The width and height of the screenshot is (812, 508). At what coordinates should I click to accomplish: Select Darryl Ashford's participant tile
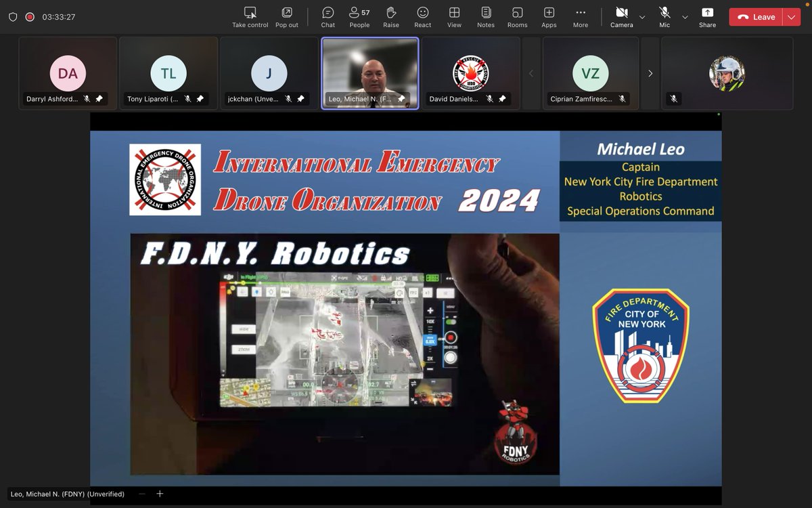coord(68,73)
